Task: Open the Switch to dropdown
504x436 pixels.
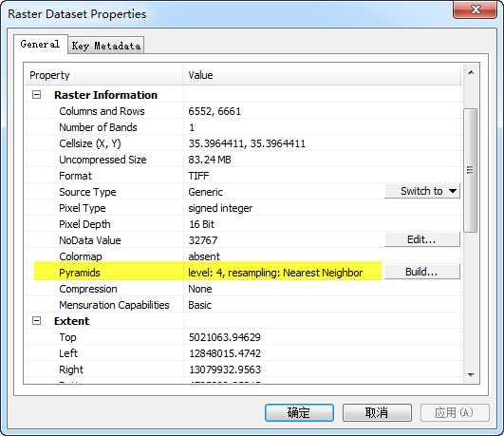Action: tap(422, 191)
